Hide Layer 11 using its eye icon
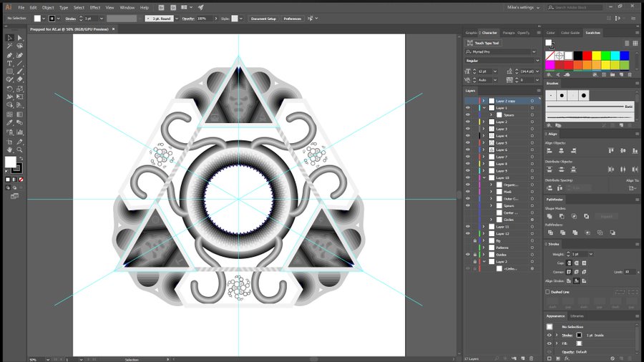The height and width of the screenshot is (362, 644). (468, 227)
